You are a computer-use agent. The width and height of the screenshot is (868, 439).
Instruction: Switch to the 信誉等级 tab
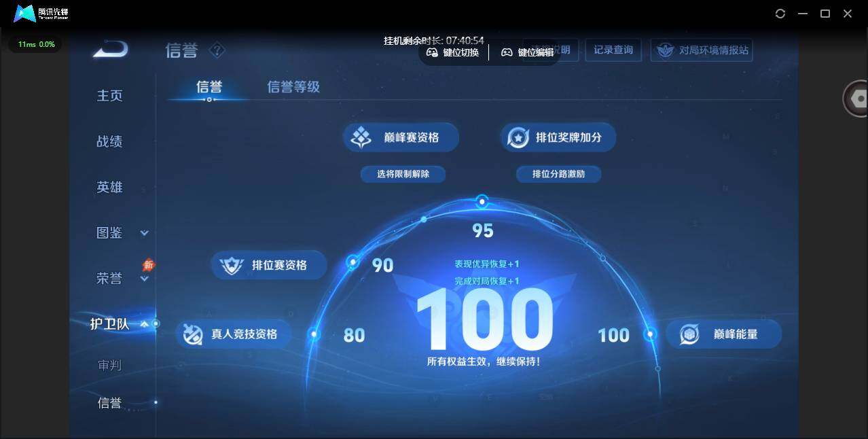[293, 87]
